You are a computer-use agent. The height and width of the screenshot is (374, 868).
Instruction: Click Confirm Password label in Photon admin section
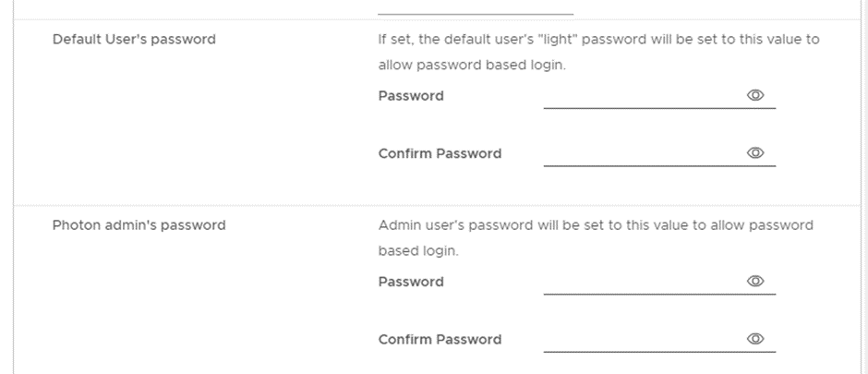pos(440,339)
